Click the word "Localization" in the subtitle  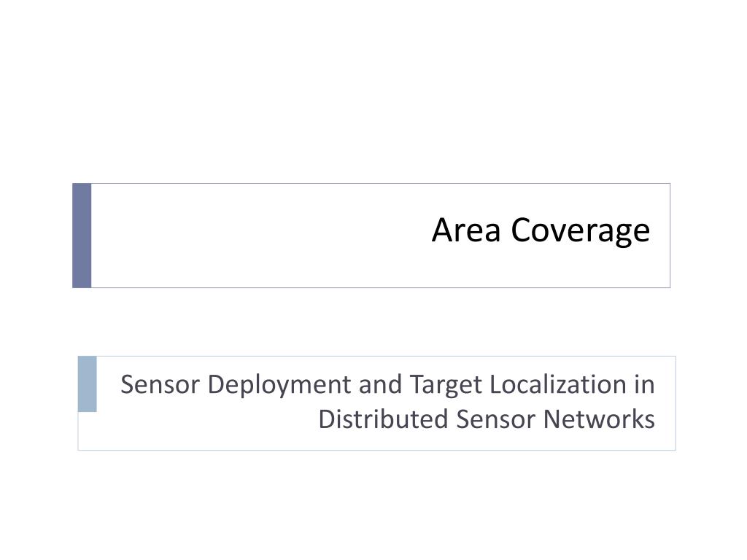(558, 384)
